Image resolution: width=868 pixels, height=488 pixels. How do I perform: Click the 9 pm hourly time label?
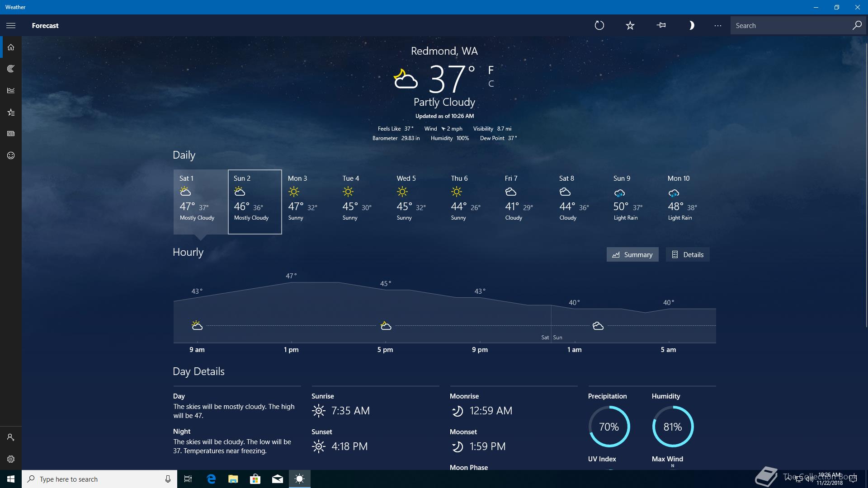(x=480, y=350)
